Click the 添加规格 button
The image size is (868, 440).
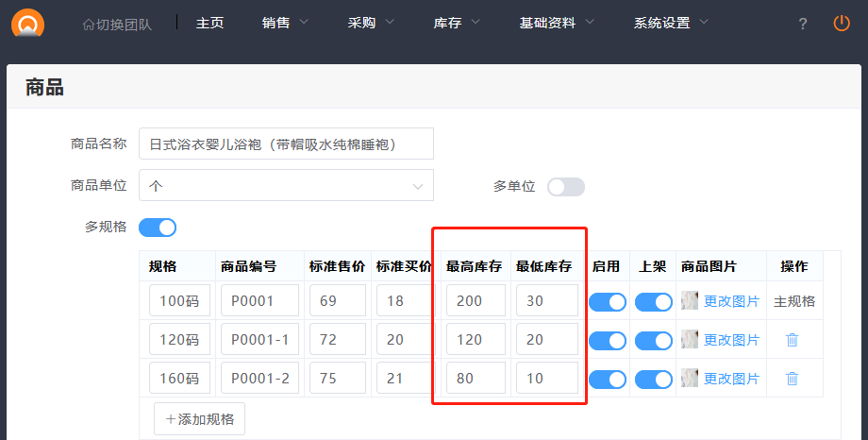click(x=199, y=418)
